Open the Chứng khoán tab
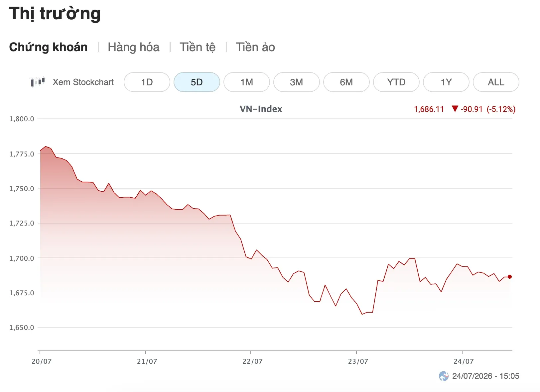The height and width of the screenshot is (392, 540). [x=48, y=47]
